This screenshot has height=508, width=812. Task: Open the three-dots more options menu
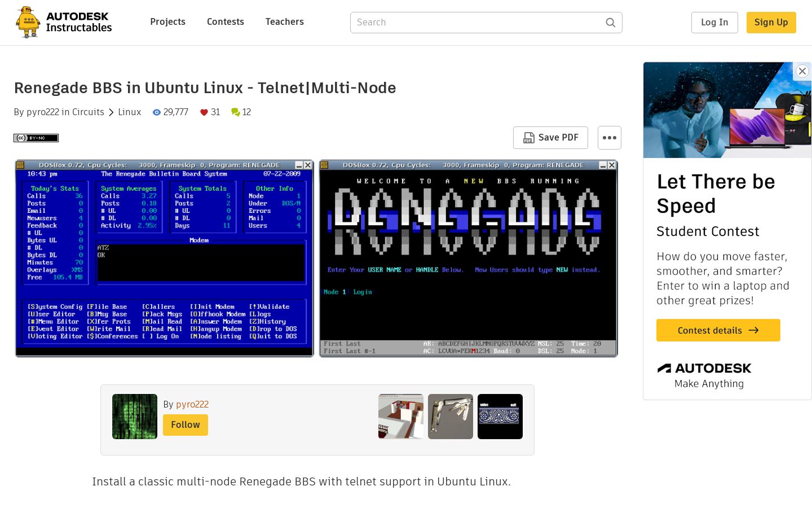(x=610, y=138)
